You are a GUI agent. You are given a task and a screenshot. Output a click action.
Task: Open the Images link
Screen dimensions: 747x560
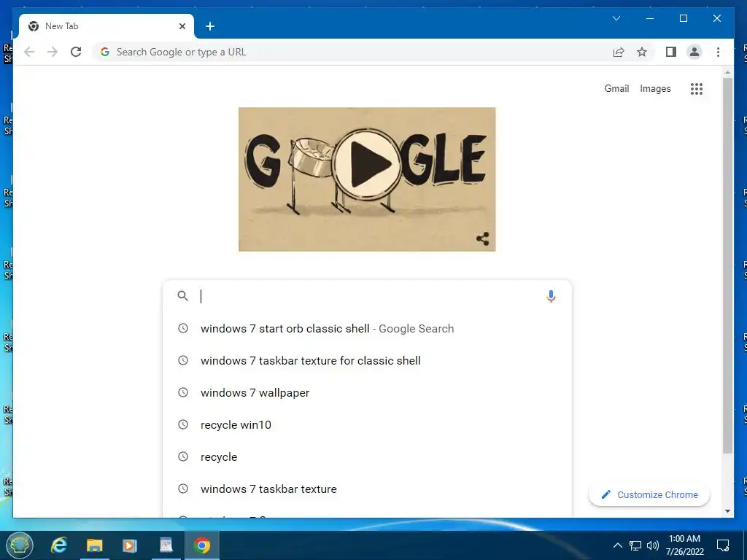[655, 88]
